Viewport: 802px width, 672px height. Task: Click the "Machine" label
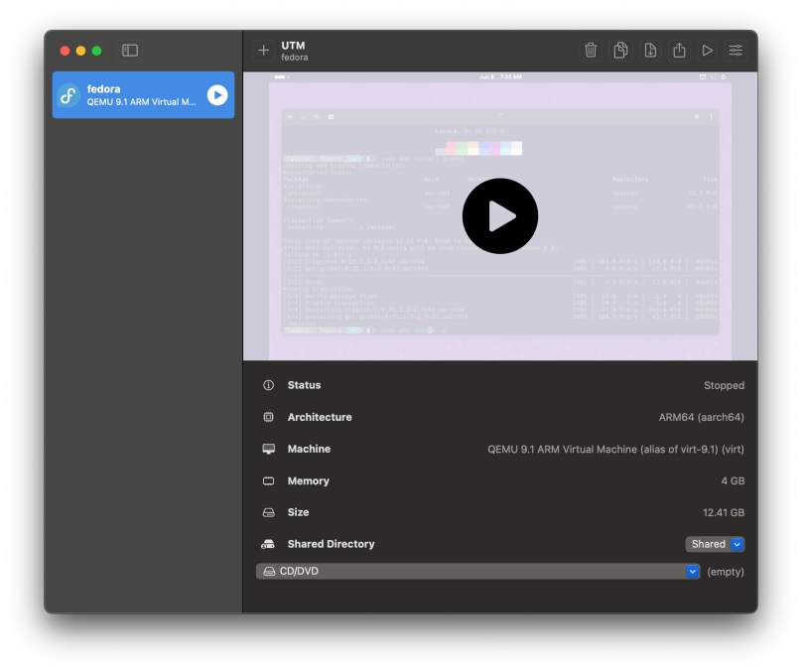(x=309, y=449)
